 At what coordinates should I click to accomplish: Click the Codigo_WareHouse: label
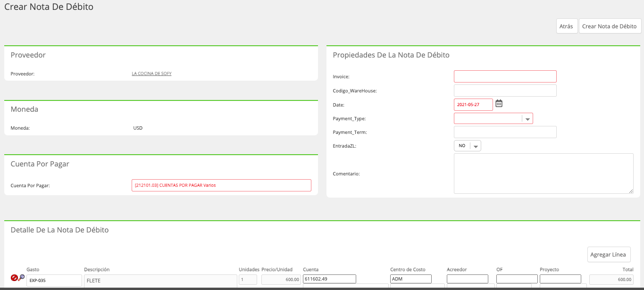click(x=355, y=91)
